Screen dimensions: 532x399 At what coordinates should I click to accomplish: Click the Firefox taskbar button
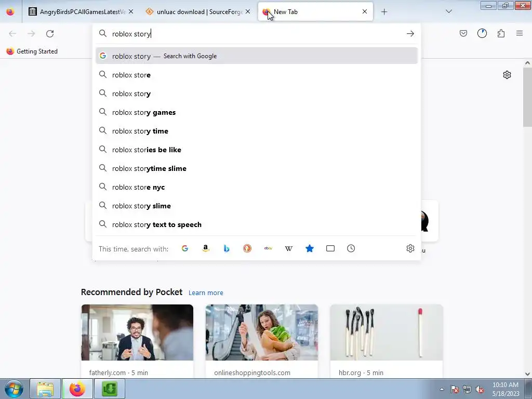coord(77,389)
